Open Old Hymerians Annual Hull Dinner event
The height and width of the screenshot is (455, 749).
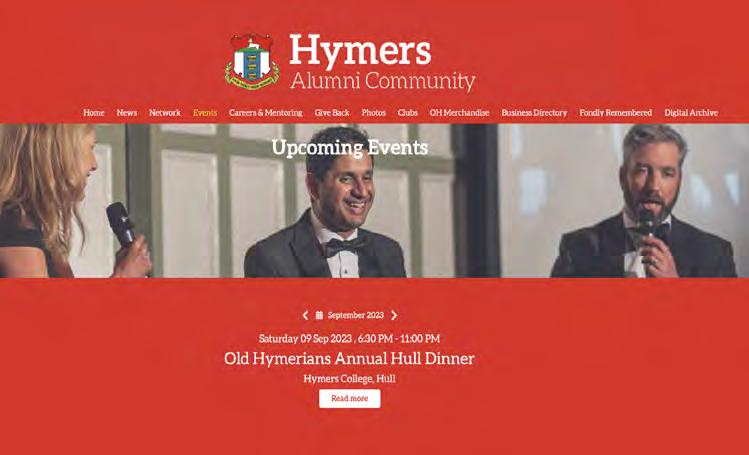(349, 358)
